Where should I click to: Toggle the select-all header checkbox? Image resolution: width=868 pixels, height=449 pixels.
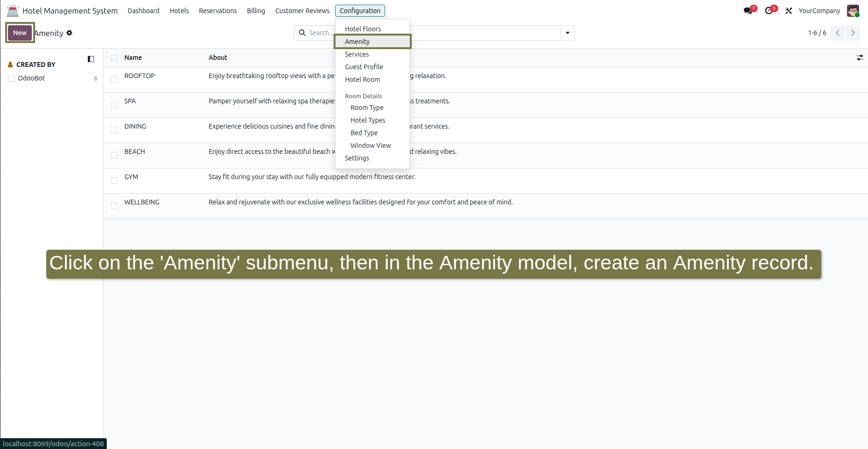[114, 58]
